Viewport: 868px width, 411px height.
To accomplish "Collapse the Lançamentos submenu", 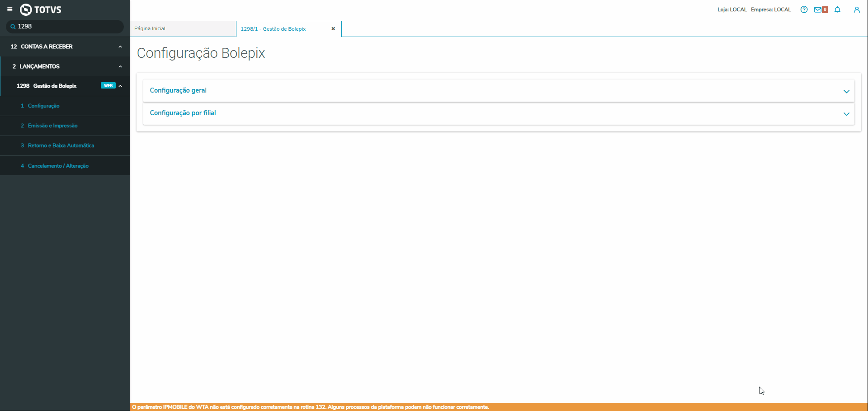I will tap(120, 66).
